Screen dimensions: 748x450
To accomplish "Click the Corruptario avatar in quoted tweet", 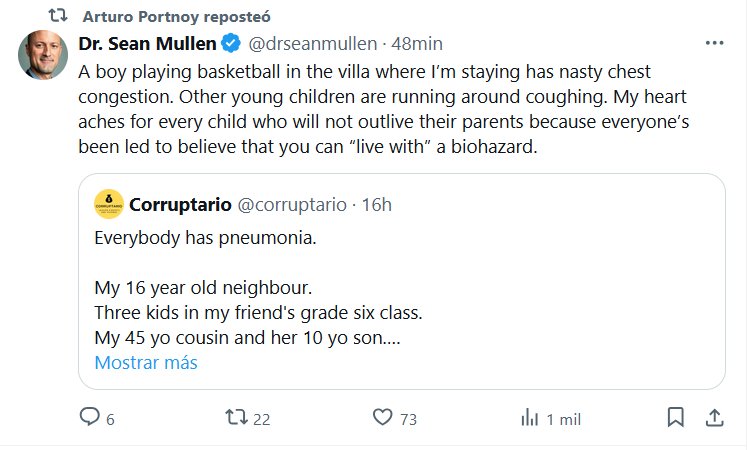I will click(108, 204).
